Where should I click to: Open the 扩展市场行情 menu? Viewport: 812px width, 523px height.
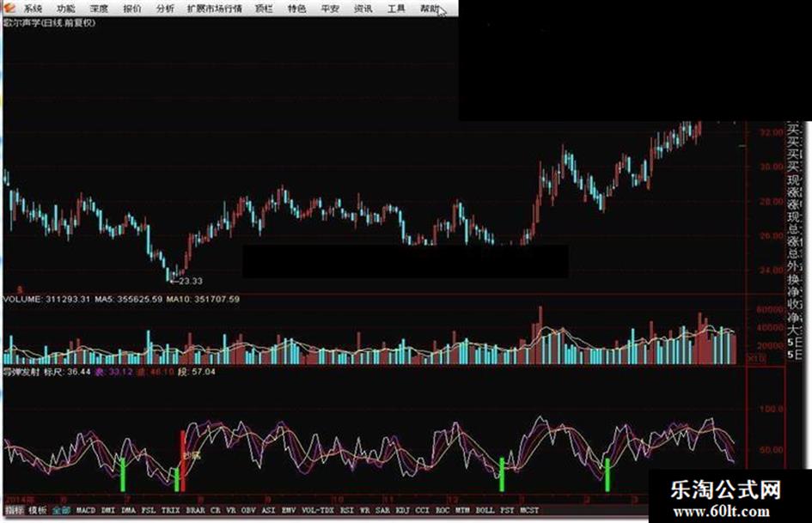point(215,9)
